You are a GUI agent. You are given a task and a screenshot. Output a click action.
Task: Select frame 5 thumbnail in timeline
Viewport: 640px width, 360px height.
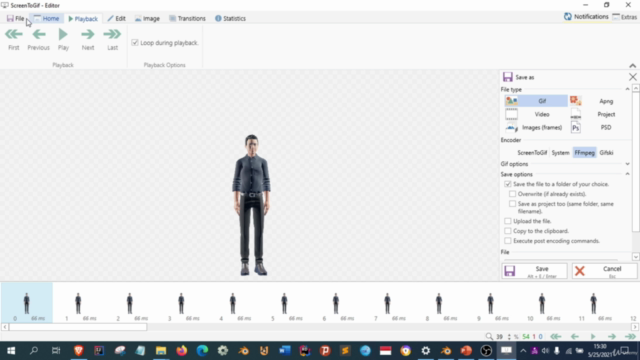(x=284, y=302)
